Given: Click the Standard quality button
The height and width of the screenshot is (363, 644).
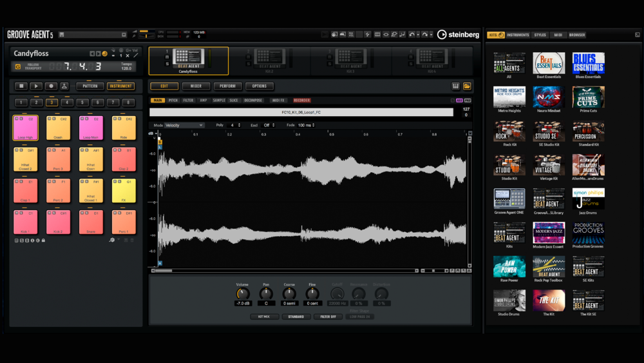Looking at the screenshot, I should 296,317.
